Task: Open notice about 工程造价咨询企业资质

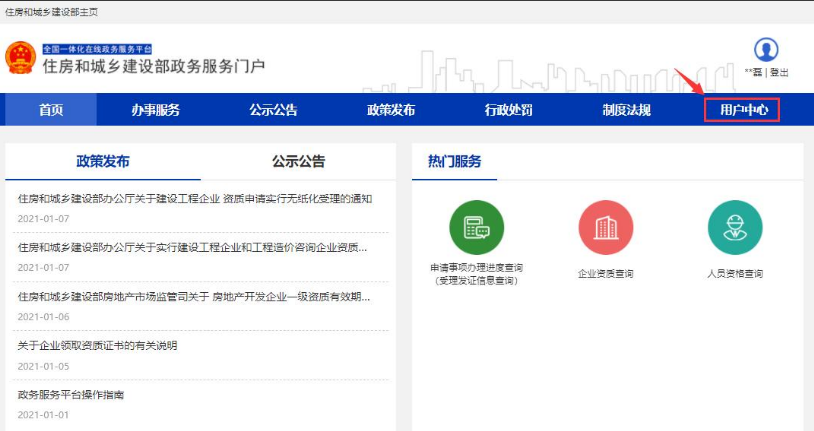Action: [x=193, y=247]
